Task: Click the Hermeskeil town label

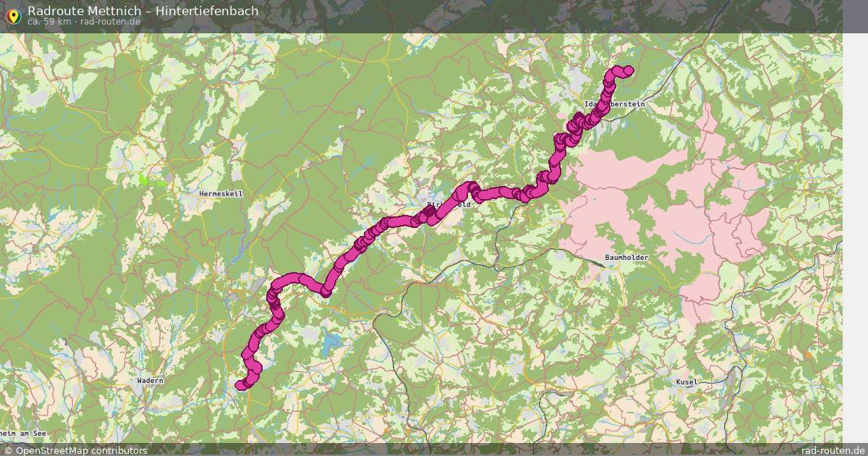Action: 221,194
